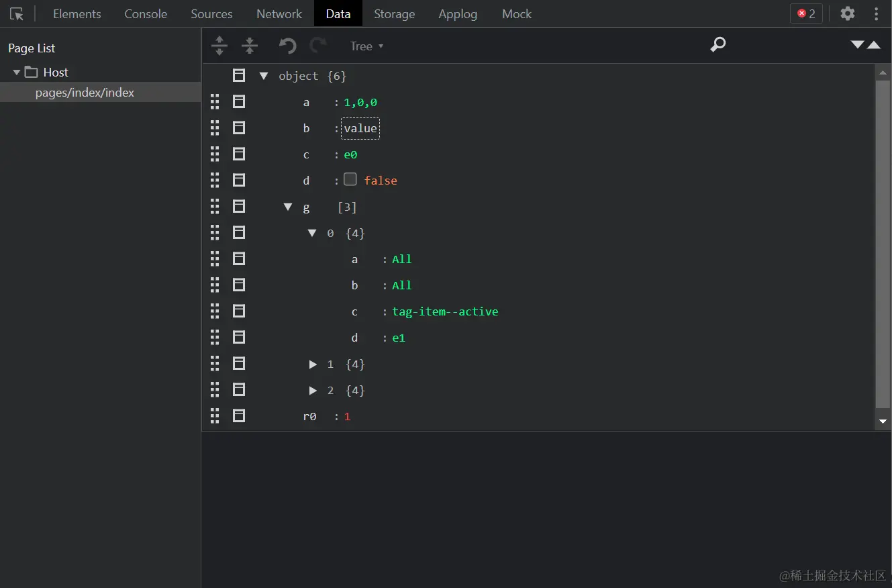This screenshot has height=588, width=892.
Task: Open action menu for row a: 1,0,0
Action: point(239,101)
